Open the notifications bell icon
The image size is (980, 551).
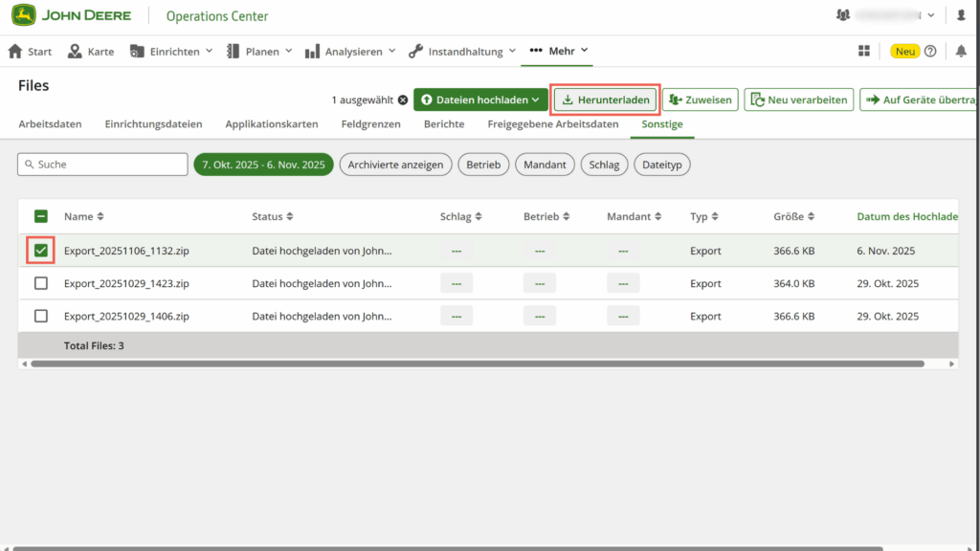(961, 51)
